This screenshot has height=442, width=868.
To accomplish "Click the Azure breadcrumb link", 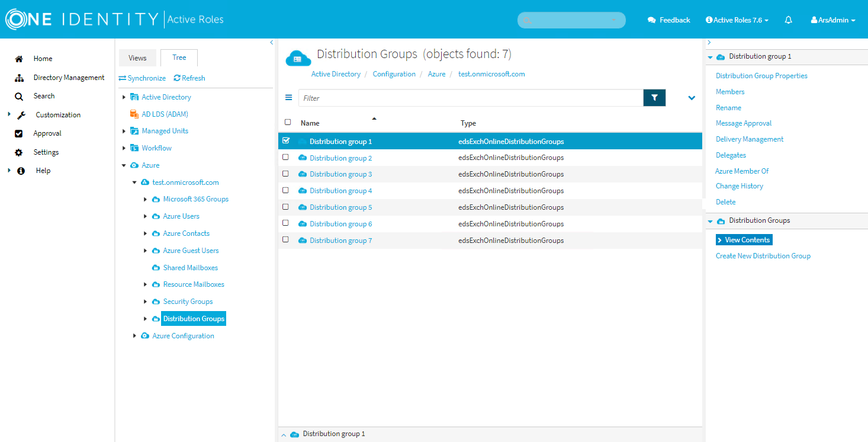I will coord(436,74).
